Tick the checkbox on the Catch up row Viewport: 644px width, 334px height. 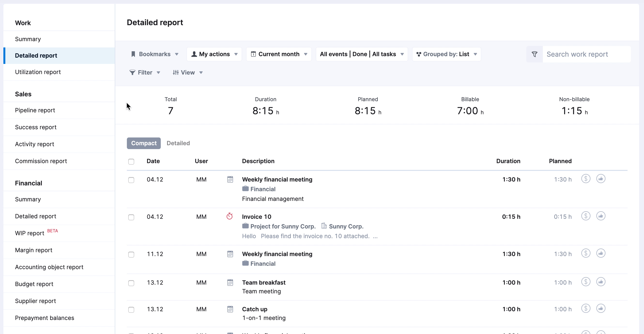click(x=131, y=310)
